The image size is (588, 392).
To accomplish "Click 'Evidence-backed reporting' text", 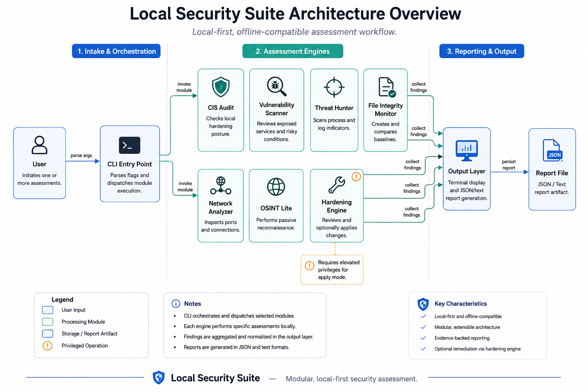I will click(462, 338).
